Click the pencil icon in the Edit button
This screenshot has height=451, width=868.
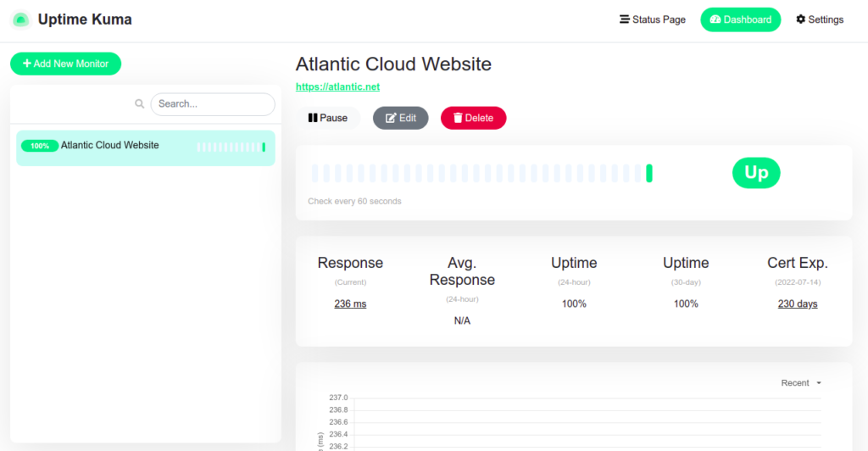391,118
